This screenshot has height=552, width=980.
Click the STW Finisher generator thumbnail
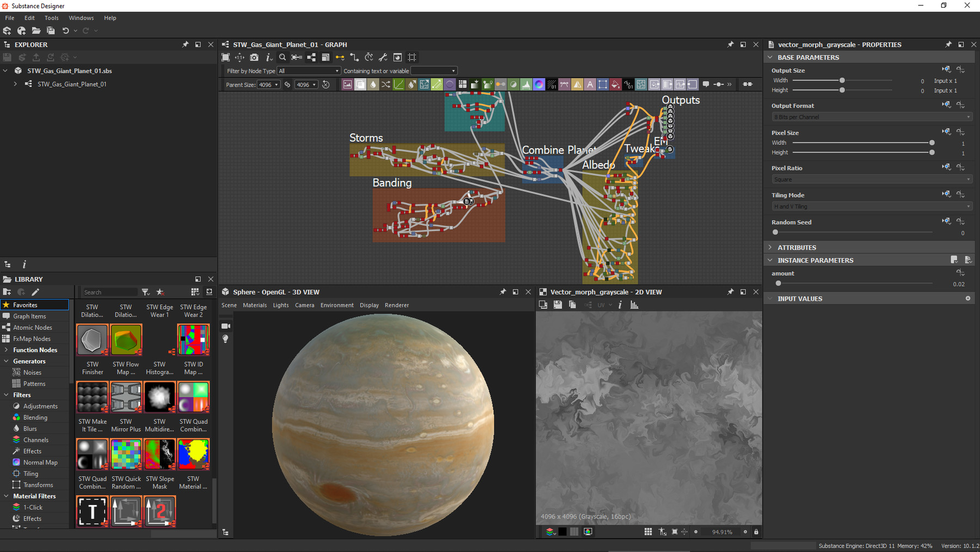coord(91,339)
